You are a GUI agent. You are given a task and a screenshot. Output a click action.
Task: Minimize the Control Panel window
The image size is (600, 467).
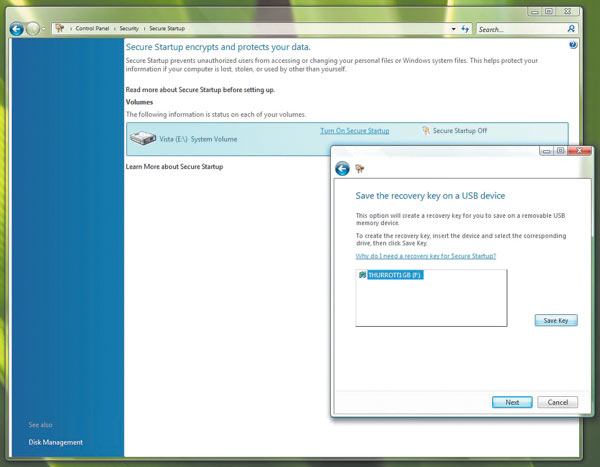pos(535,11)
